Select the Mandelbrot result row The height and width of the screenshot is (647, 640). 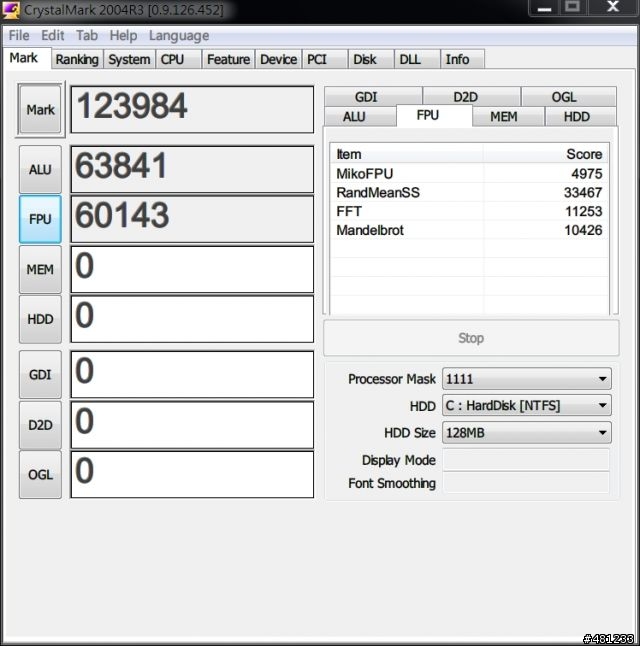[469, 230]
